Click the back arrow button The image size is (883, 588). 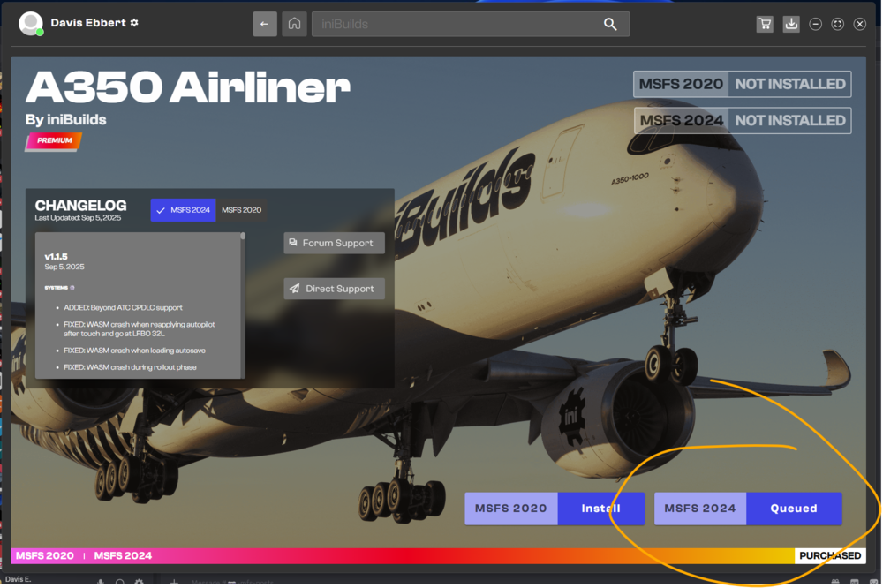click(x=265, y=24)
